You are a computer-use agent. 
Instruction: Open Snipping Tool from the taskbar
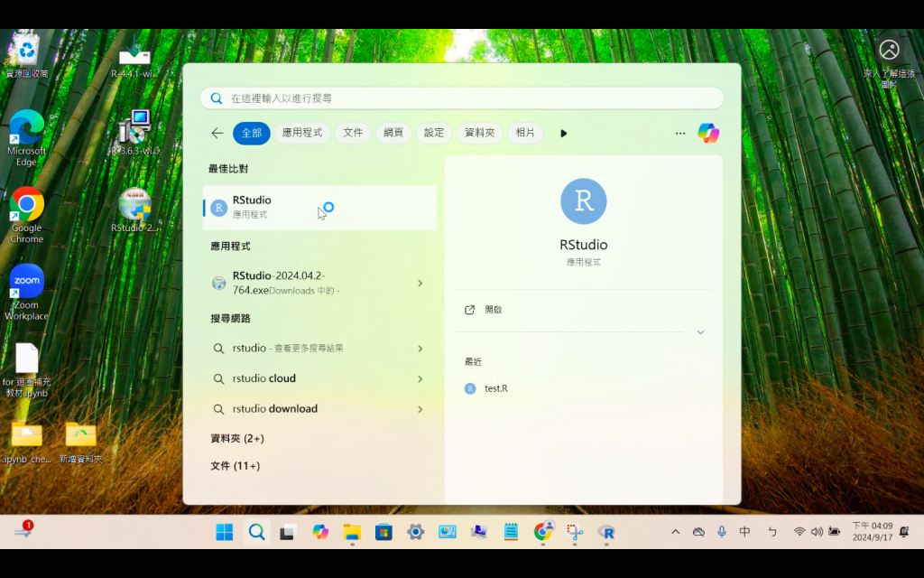click(x=575, y=532)
